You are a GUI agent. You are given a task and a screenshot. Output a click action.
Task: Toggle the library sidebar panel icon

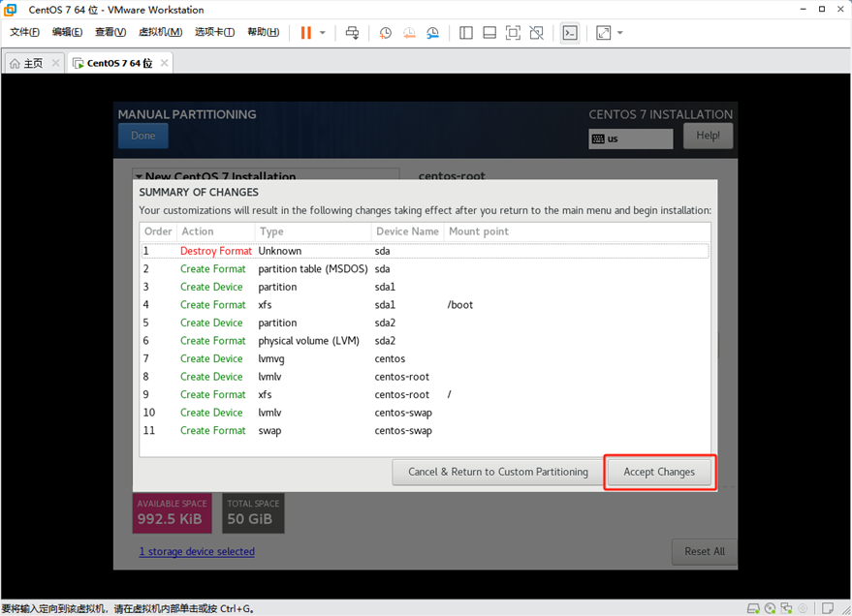pos(465,33)
